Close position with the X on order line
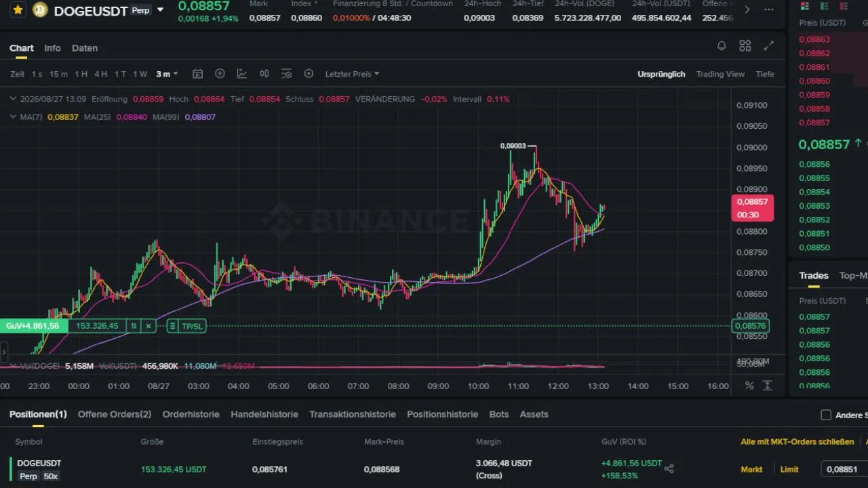The width and height of the screenshot is (868, 488). [149, 326]
